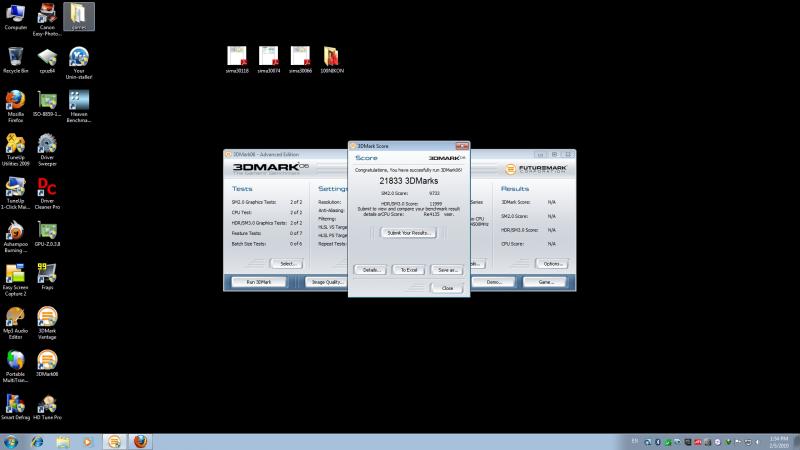
Task: Launch the cpuz64 desktop icon
Action: tap(47, 60)
